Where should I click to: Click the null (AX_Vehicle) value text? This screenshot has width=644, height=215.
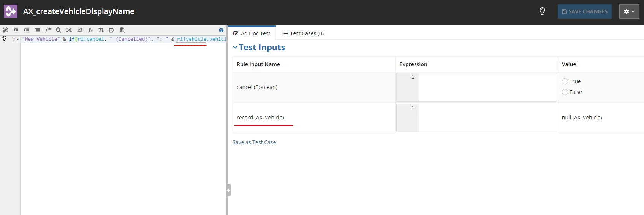pyautogui.click(x=582, y=118)
